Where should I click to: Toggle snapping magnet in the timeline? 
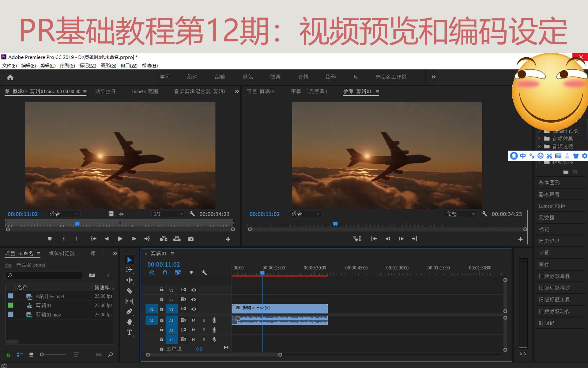click(x=165, y=273)
